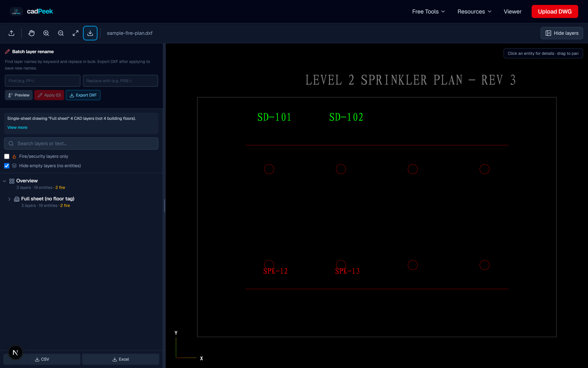This screenshot has height=368, width=588.
Task: Click the stacked layers icon beside Hide empty layers
Action: (14, 166)
